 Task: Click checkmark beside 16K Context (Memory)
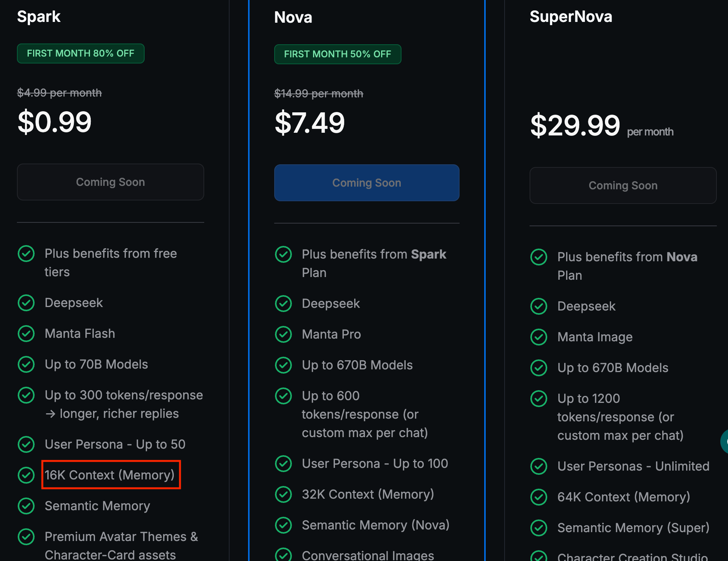pos(26,475)
